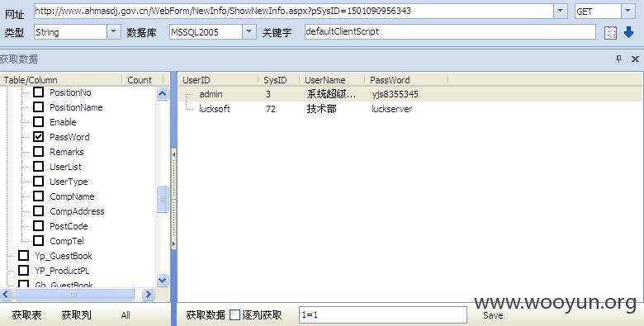Click the All button
Image resolution: width=644 pixels, height=326 pixels.
(125, 315)
